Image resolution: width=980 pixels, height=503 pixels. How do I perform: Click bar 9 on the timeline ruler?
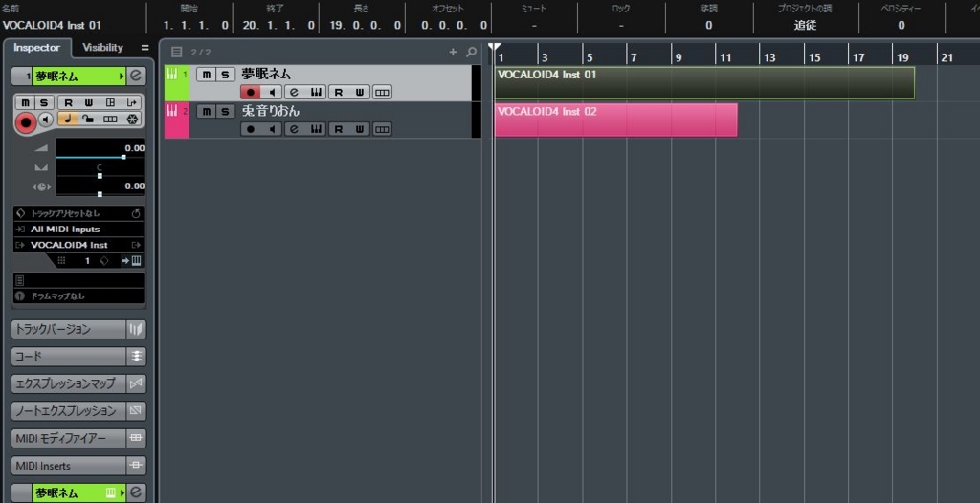(679, 57)
